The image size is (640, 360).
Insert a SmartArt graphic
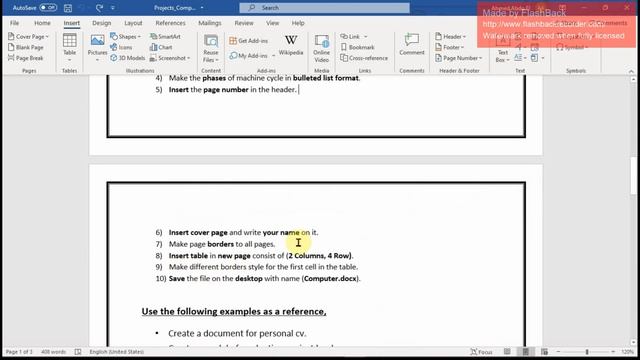pos(165,36)
